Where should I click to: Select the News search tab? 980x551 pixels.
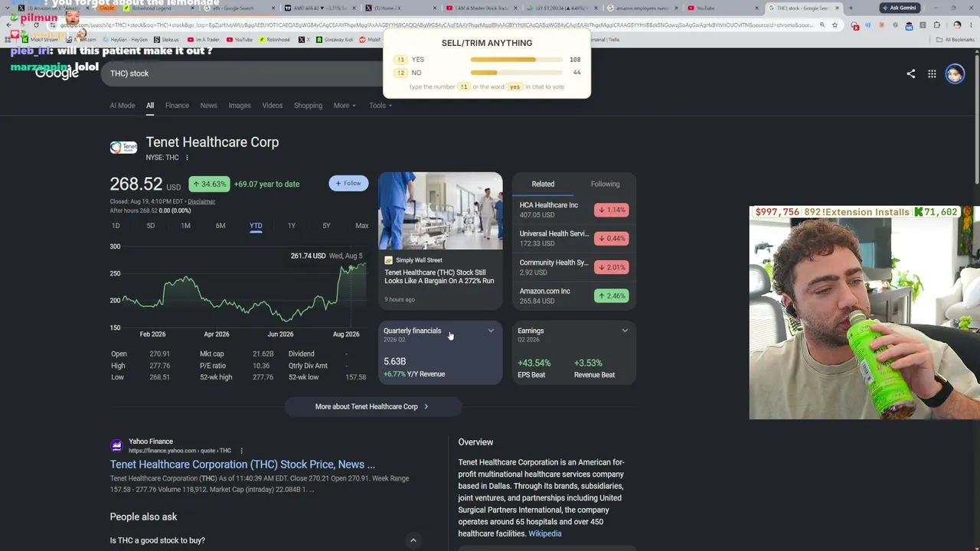pos(208,106)
